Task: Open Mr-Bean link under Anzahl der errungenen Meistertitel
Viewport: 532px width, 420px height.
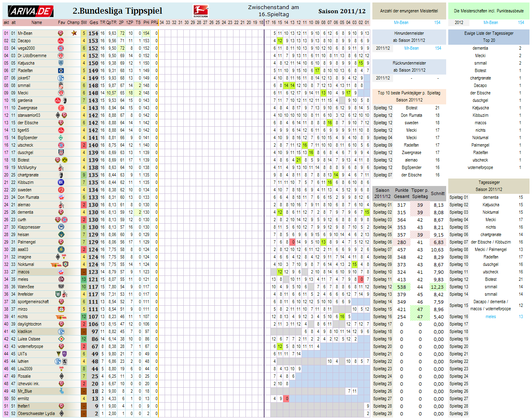Action: point(401,22)
